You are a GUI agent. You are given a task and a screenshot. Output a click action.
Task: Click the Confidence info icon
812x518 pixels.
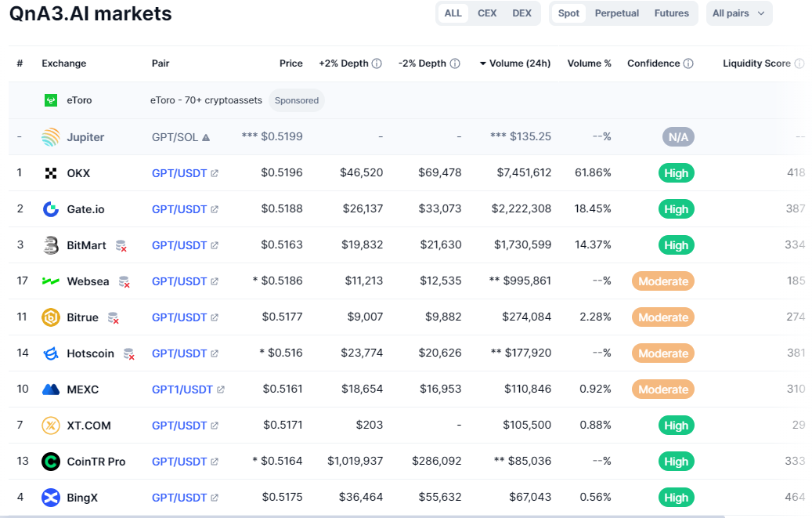688,63
